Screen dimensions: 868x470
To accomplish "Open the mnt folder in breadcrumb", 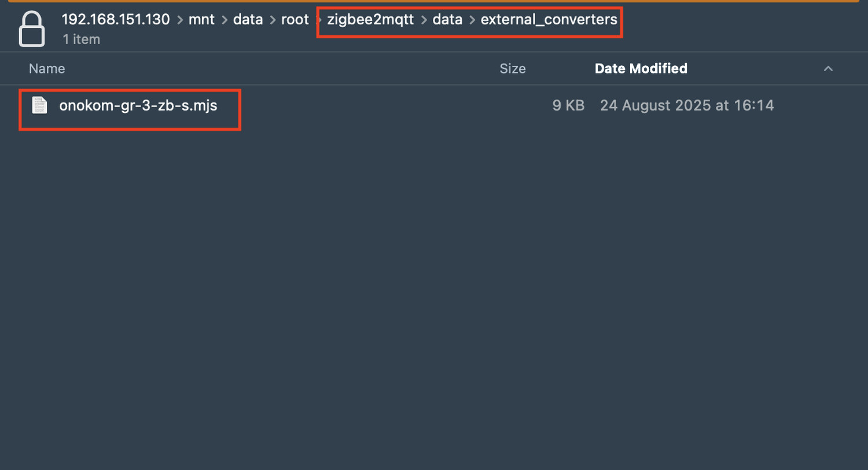I will point(201,20).
